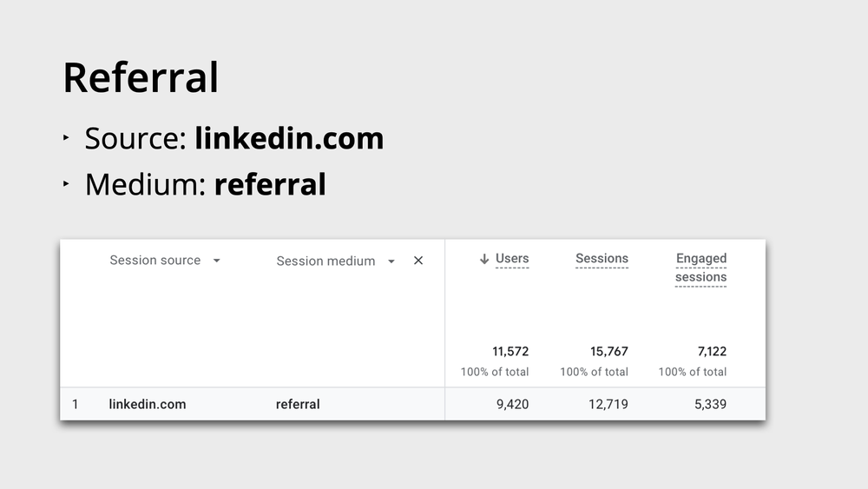This screenshot has height=489, width=868.
Task: Select the Session medium label
Action: [x=325, y=261]
